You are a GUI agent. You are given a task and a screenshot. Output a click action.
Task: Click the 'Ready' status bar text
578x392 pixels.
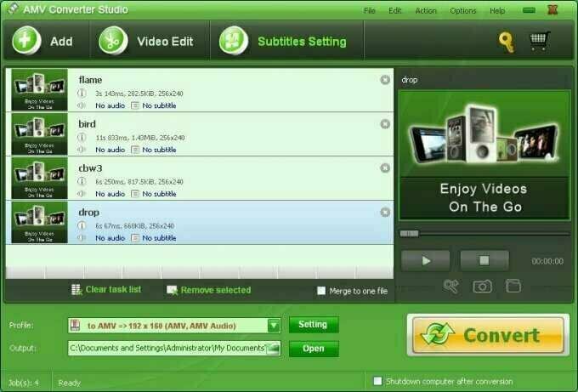(70, 383)
